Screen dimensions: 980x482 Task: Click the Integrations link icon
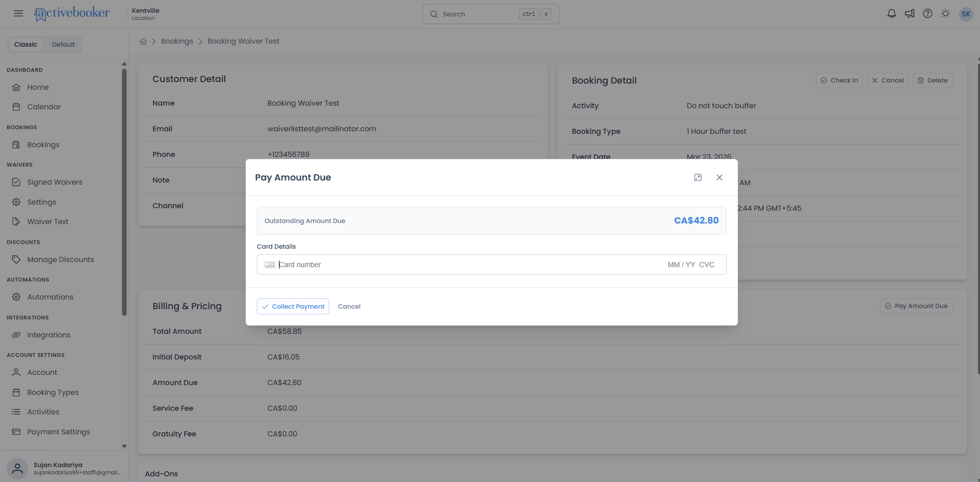[x=16, y=335]
